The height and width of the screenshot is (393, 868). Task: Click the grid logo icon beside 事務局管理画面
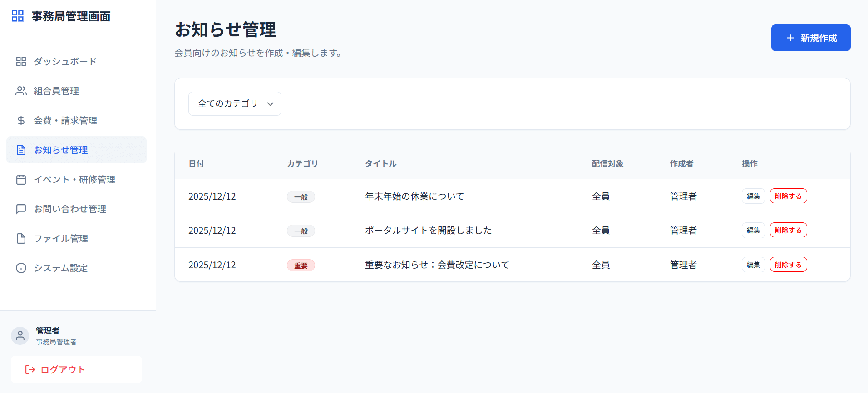[x=18, y=16]
